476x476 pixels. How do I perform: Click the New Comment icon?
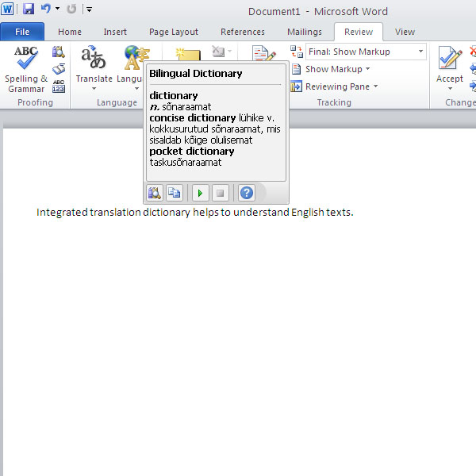(x=188, y=55)
